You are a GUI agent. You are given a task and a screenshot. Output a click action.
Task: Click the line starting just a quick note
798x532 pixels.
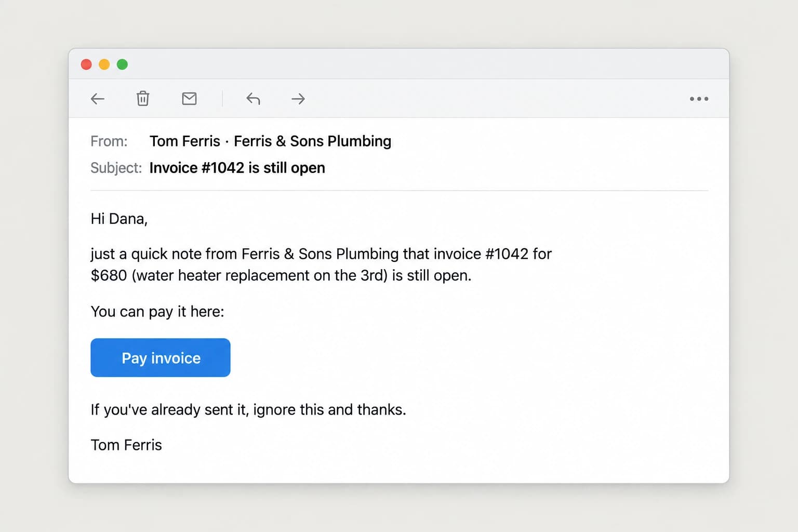point(321,254)
